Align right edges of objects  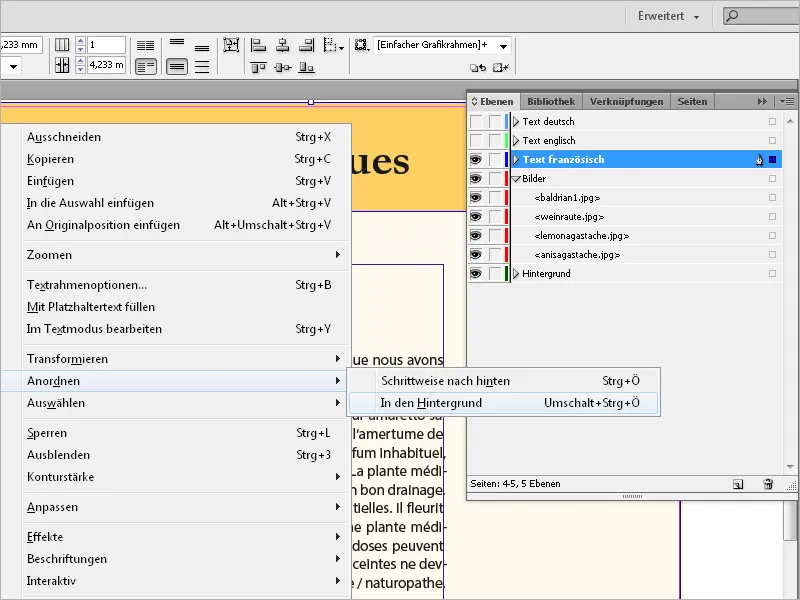(306, 45)
